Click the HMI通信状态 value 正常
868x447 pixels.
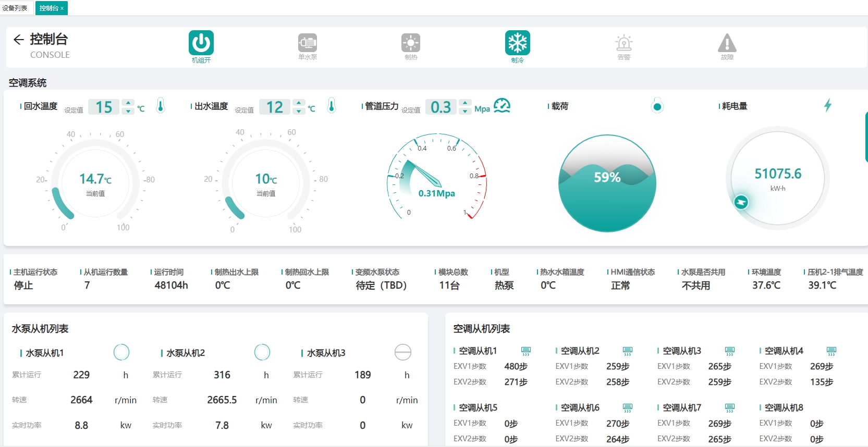[x=621, y=285]
